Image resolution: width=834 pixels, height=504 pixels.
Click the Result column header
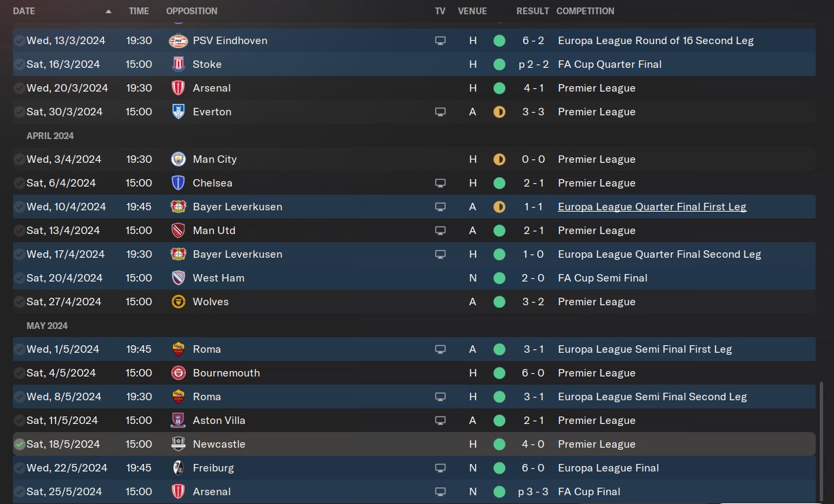[533, 12]
